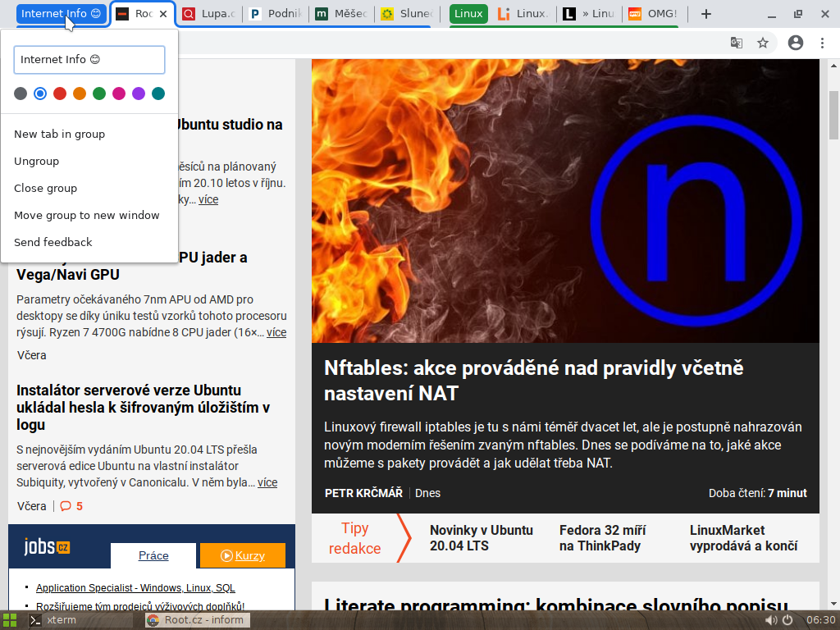840x630 pixels.
Task: Click the volume icon in the system tray
Action: point(772,619)
